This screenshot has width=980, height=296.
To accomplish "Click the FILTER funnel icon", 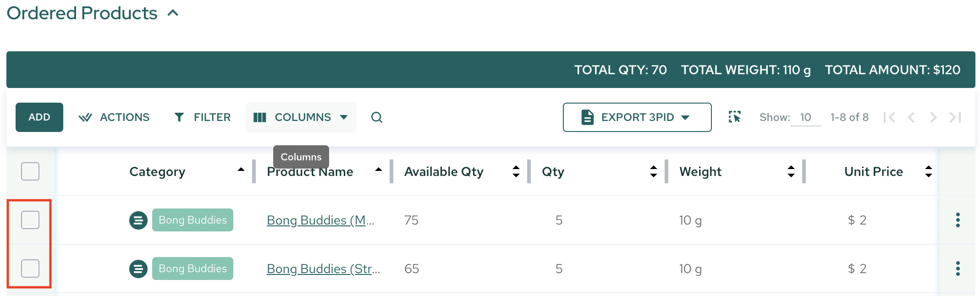I will pyautogui.click(x=179, y=118).
